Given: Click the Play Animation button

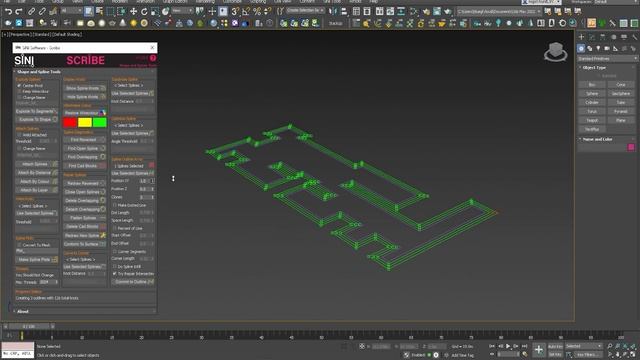Looking at the screenshot, I should [x=508, y=346].
